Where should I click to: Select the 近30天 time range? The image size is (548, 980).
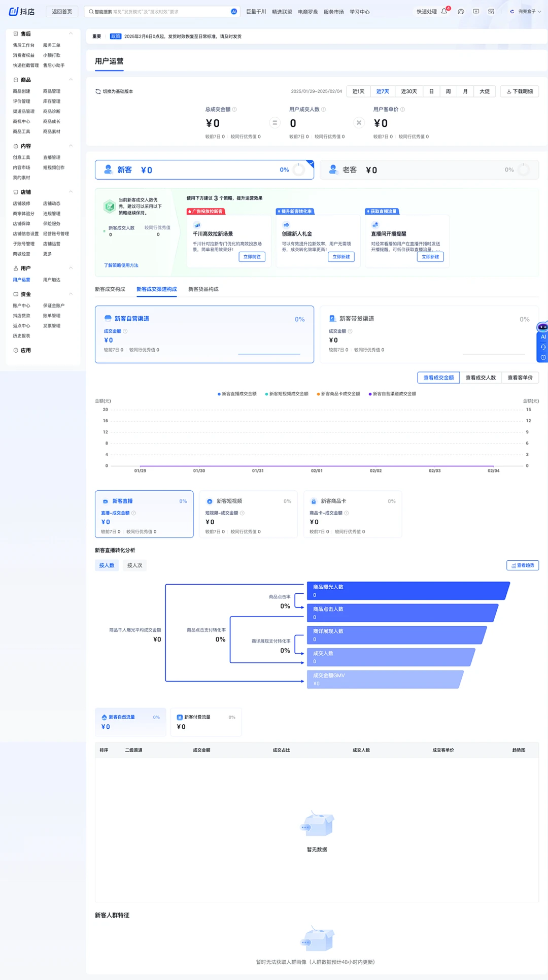[x=409, y=91]
